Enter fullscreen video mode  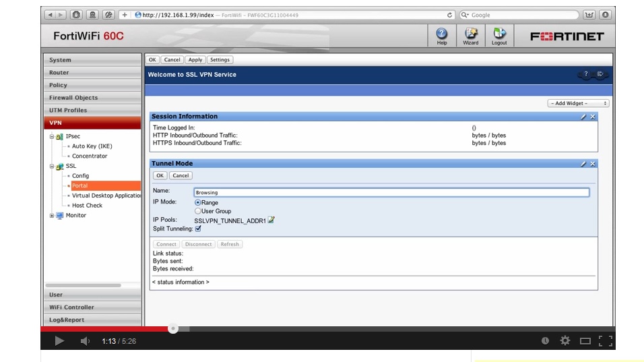tap(606, 341)
